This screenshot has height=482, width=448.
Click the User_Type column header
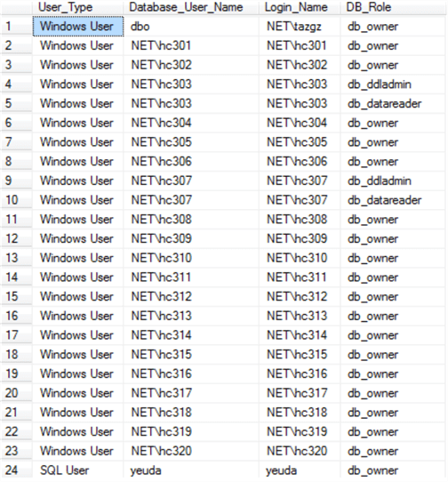tap(77, 7)
